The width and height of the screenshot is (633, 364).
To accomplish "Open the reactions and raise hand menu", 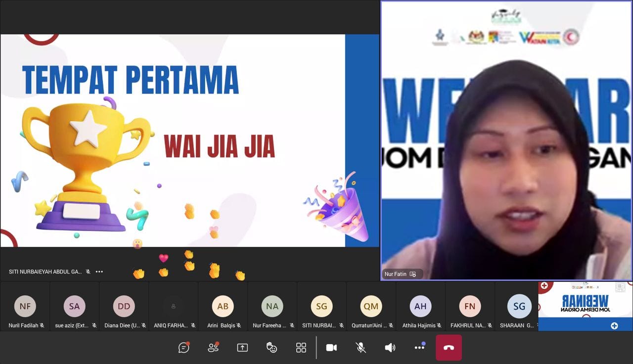I will tap(271, 348).
